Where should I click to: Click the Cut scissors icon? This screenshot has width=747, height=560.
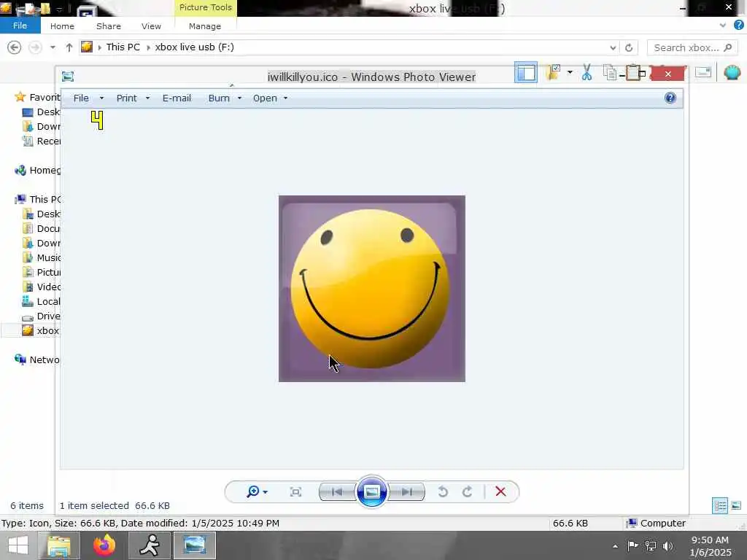[587, 73]
